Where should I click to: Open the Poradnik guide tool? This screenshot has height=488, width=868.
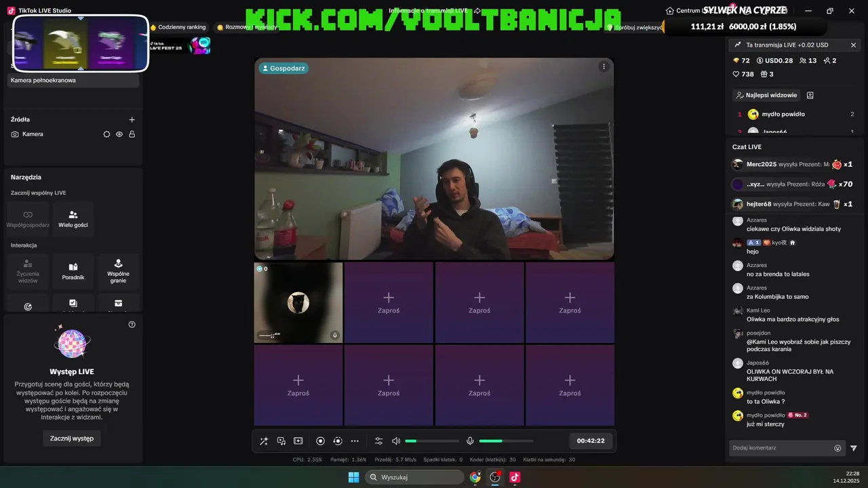click(73, 271)
